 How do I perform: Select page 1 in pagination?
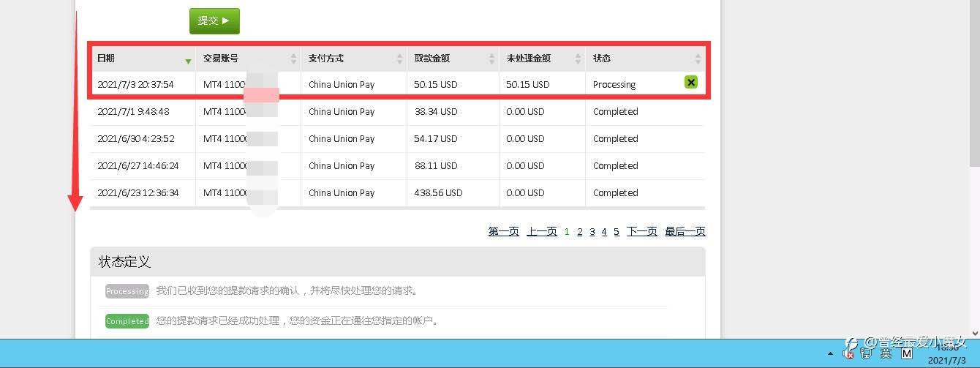click(x=567, y=231)
